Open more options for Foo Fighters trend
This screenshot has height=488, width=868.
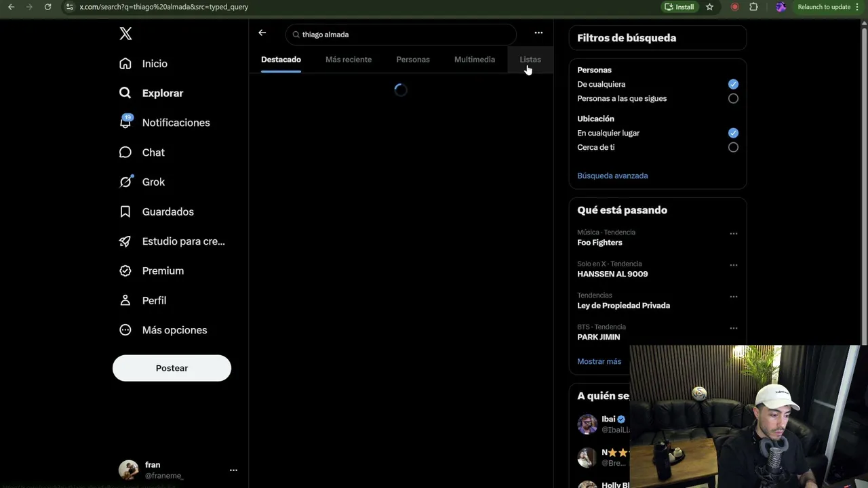tap(733, 234)
